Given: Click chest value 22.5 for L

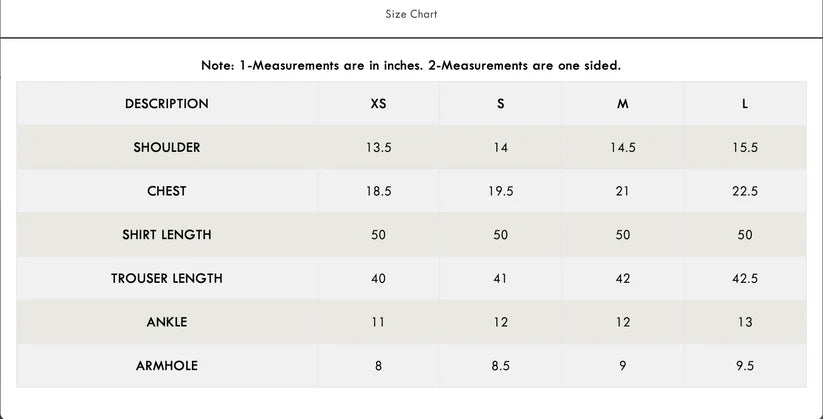Looking at the screenshot, I should (x=745, y=191).
